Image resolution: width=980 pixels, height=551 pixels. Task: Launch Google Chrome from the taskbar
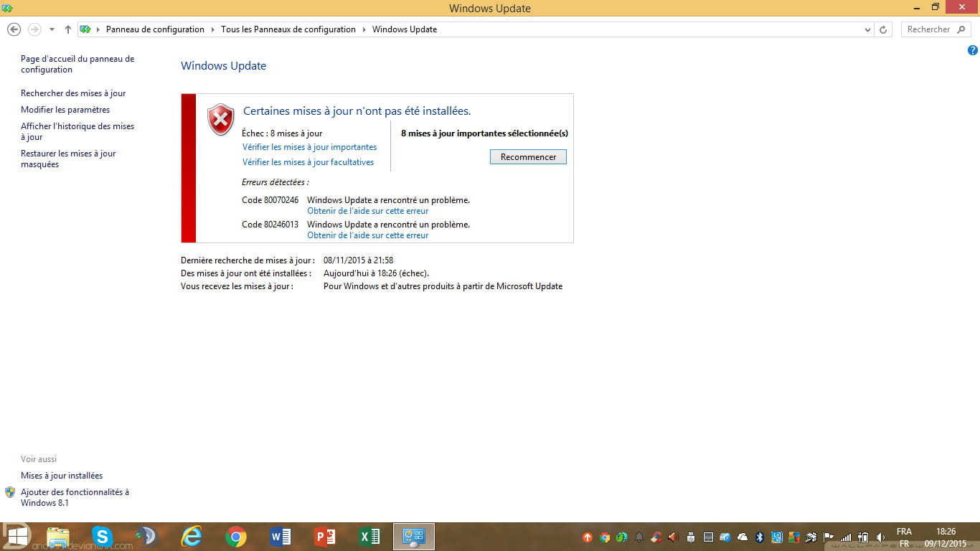tap(236, 537)
